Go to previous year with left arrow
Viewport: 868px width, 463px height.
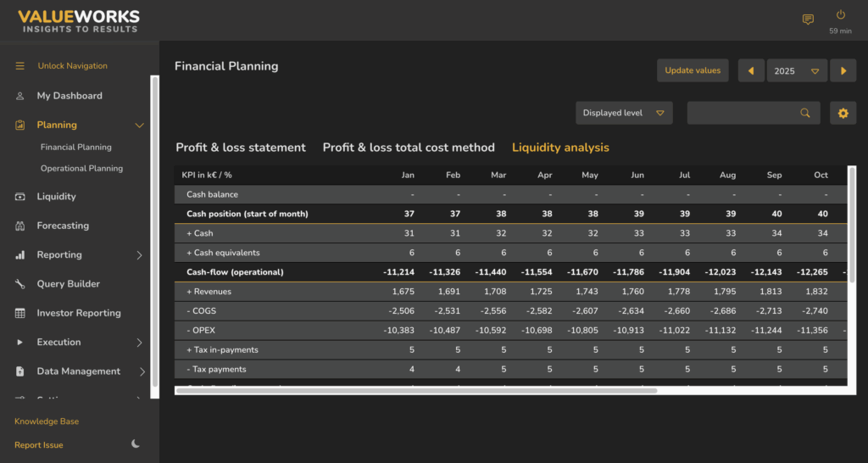751,71
